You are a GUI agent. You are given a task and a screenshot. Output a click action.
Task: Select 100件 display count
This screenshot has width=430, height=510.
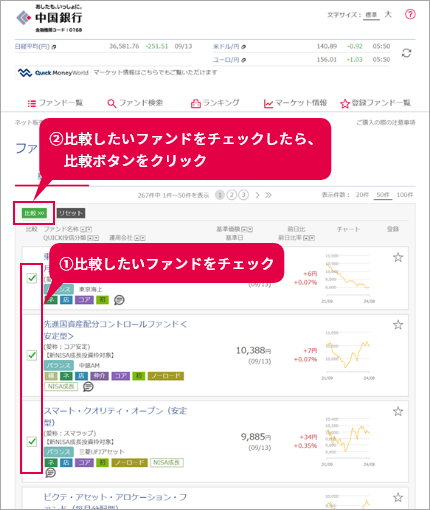tap(405, 195)
